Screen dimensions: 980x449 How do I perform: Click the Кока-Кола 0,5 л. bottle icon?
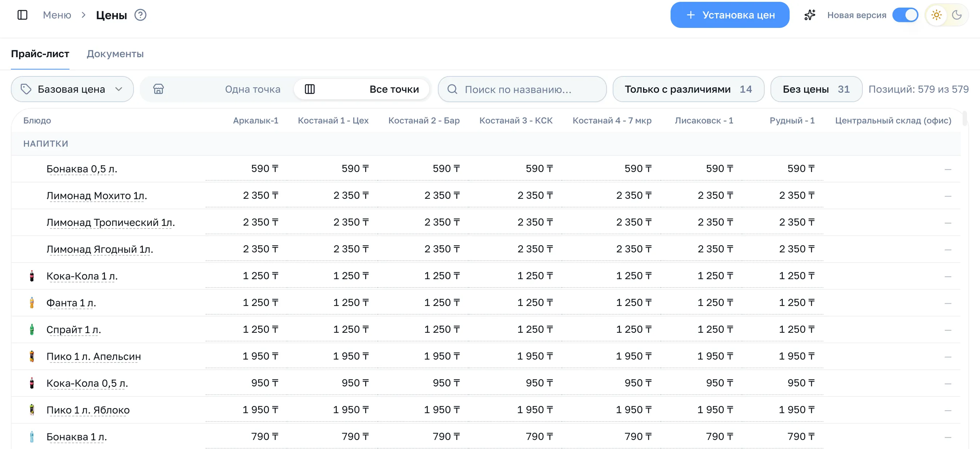click(x=32, y=383)
